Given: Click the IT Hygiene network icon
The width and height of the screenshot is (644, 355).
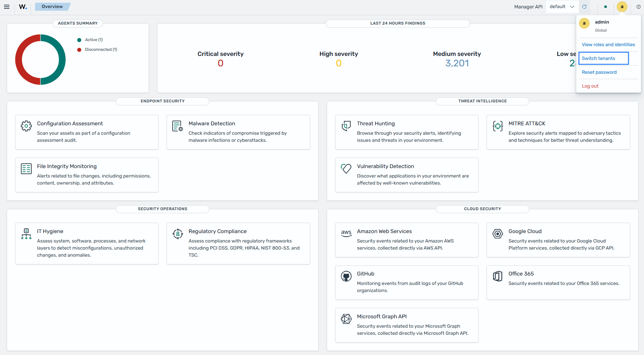Looking at the screenshot, I should pos(26,234).
